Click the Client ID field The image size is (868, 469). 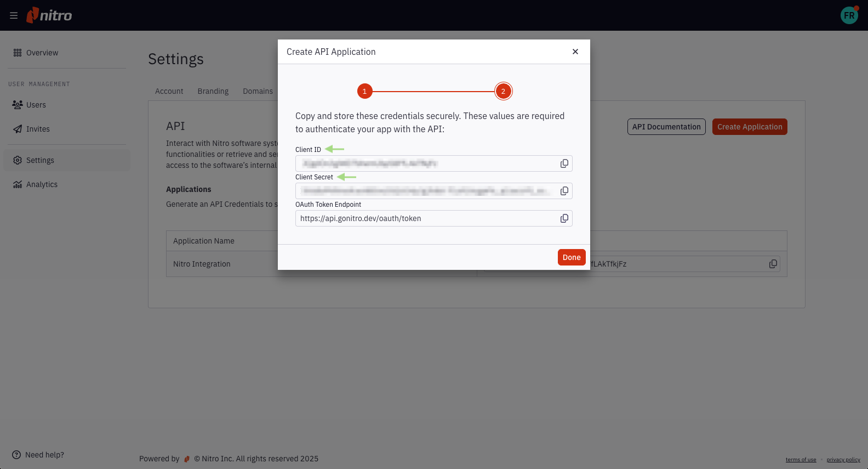[434, 163]
